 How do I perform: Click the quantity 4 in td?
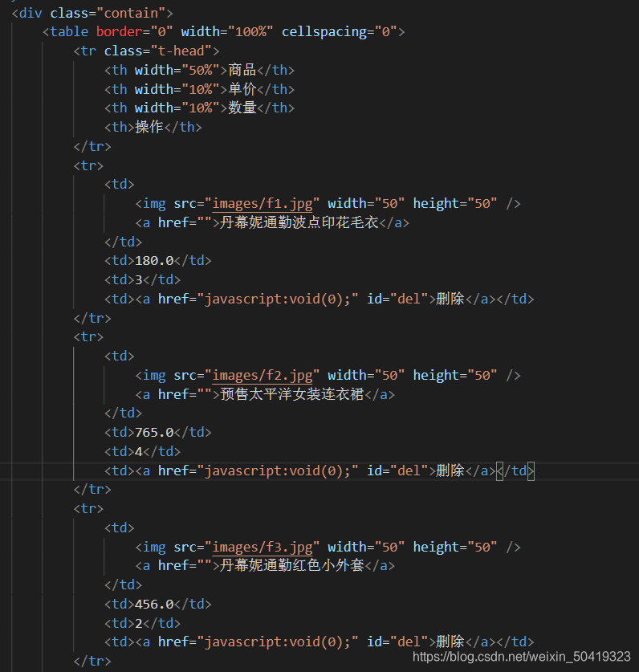(139, 452)
